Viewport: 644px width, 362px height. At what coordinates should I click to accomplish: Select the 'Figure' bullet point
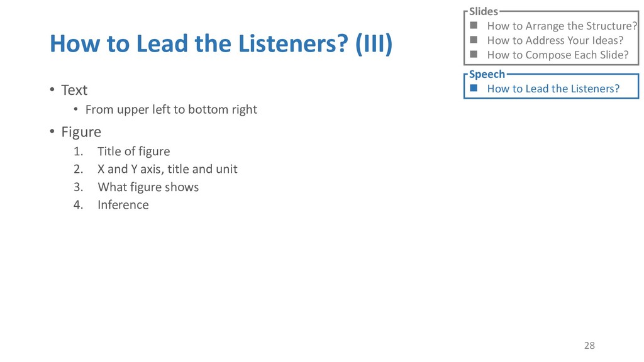80,132
